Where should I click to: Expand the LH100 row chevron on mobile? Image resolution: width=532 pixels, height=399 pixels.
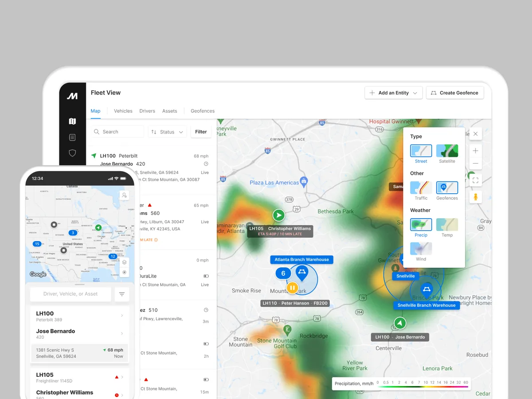point(122,315)
